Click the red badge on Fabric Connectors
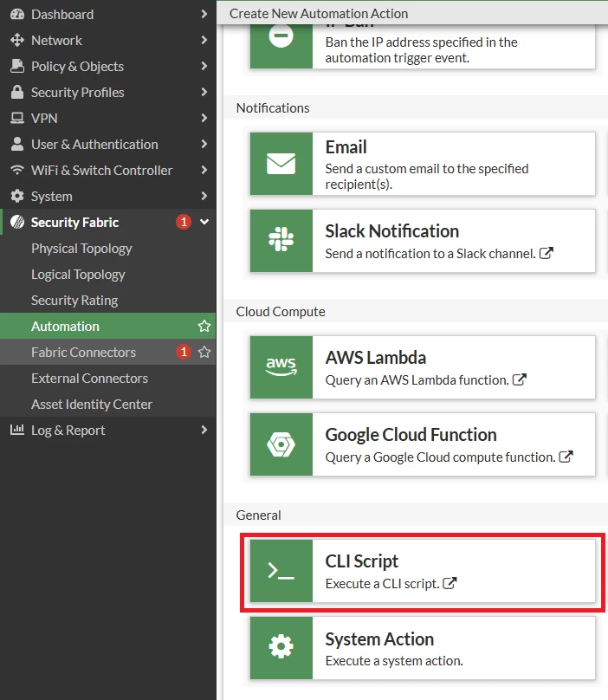Screen dimensions: 608x700 pos(184,352)
